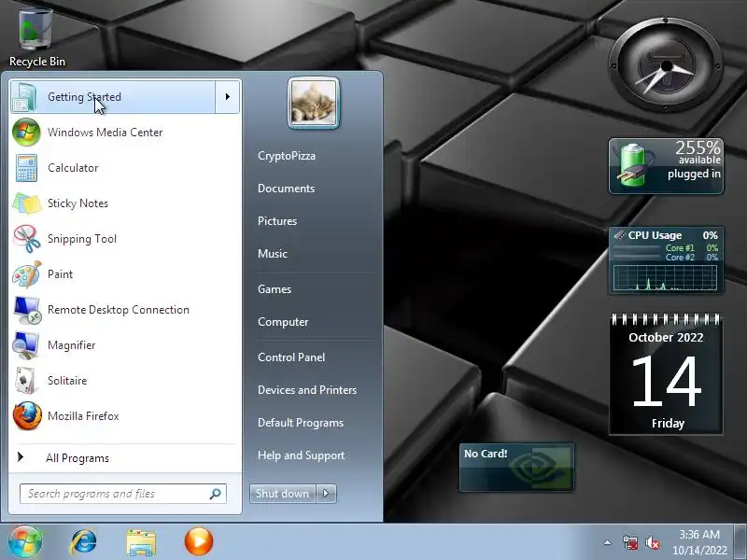Open the CryptoPizza user folder
The image size is (747, 560).
tap(287, 156)
